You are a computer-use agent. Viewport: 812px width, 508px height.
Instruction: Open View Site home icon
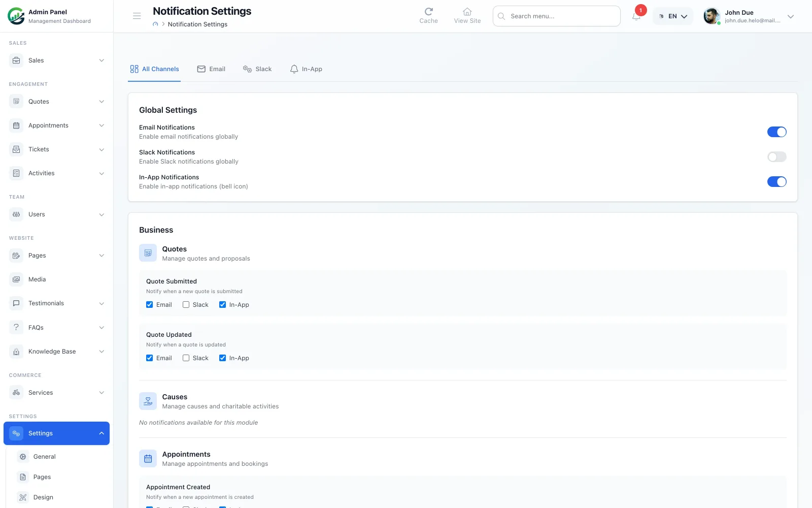[x=467, y=11]
